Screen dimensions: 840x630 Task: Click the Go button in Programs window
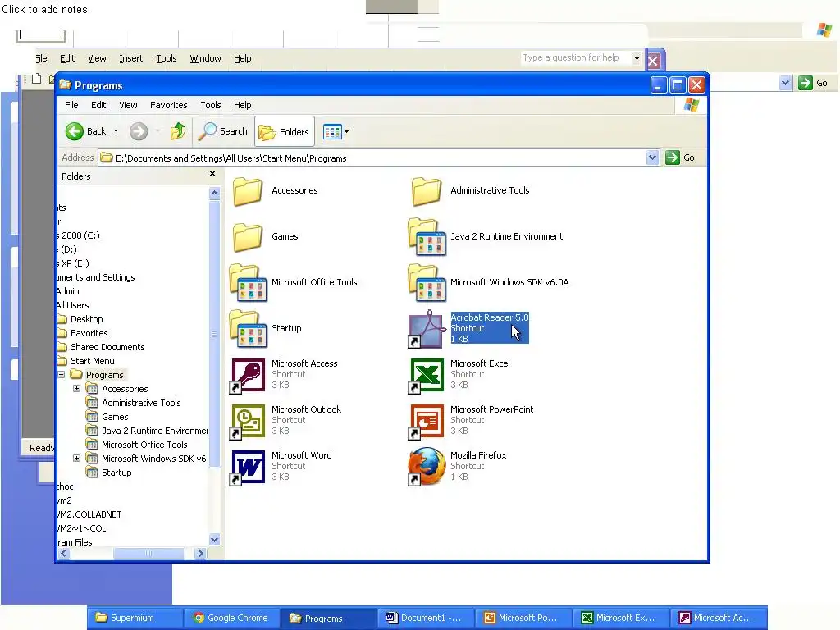pos(680,157)
